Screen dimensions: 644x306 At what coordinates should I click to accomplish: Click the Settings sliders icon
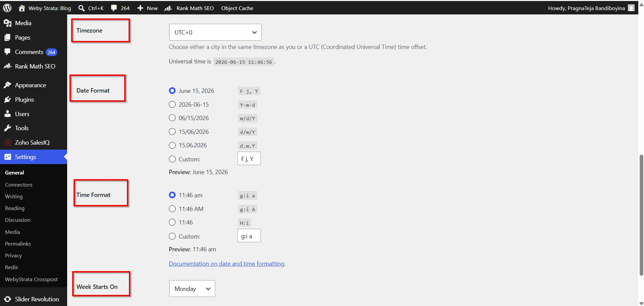(x=7, y=157)
